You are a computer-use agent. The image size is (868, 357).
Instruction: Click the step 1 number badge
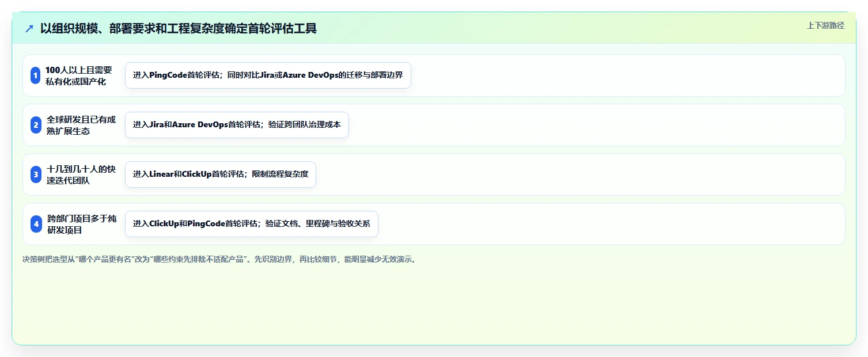click(x=36, y=75)
